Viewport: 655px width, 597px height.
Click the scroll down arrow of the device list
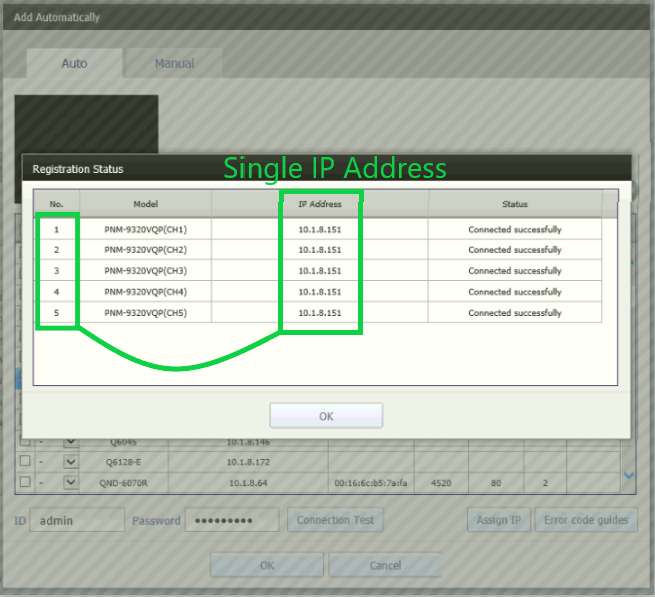629,475
